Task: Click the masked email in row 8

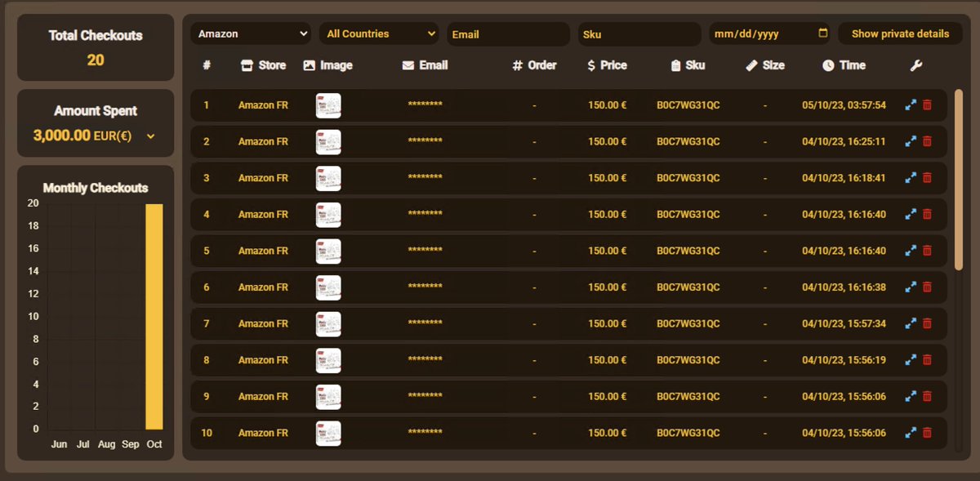Action: (x=425, y=360)
